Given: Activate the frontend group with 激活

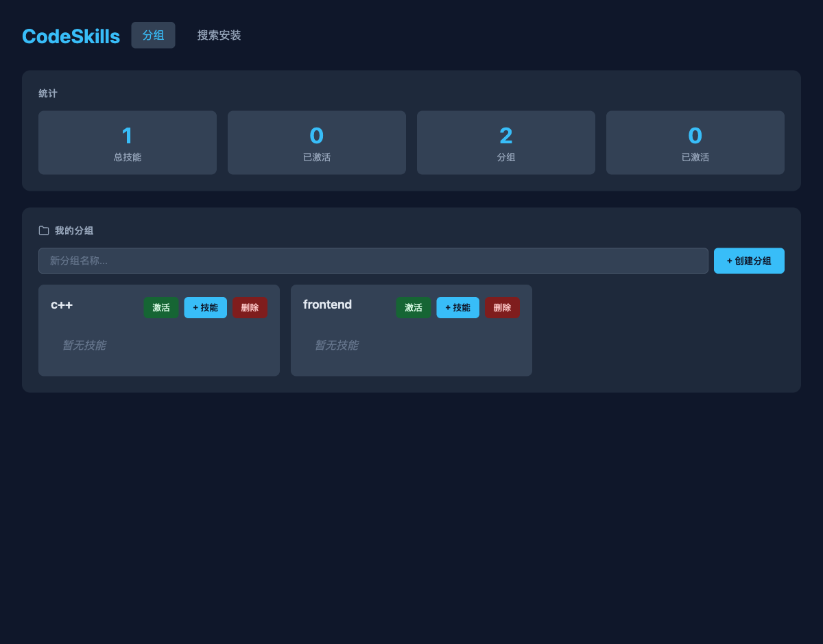Looking at the screenshot, I should 414,307.
